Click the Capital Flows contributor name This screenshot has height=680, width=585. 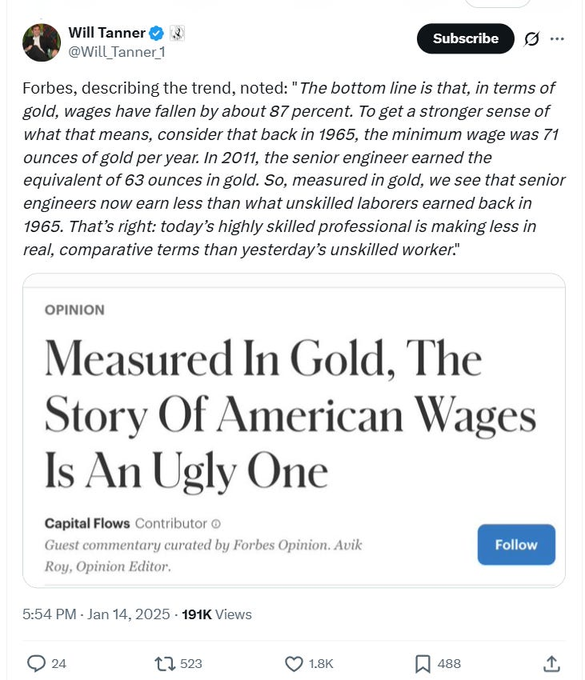tap(87, 523)
